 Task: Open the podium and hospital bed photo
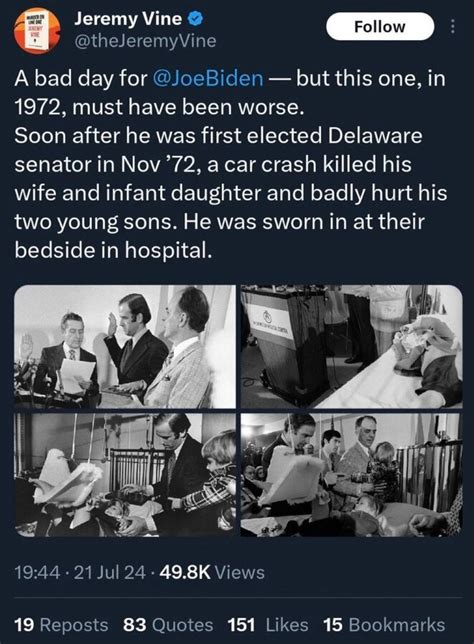click(352, 347)
